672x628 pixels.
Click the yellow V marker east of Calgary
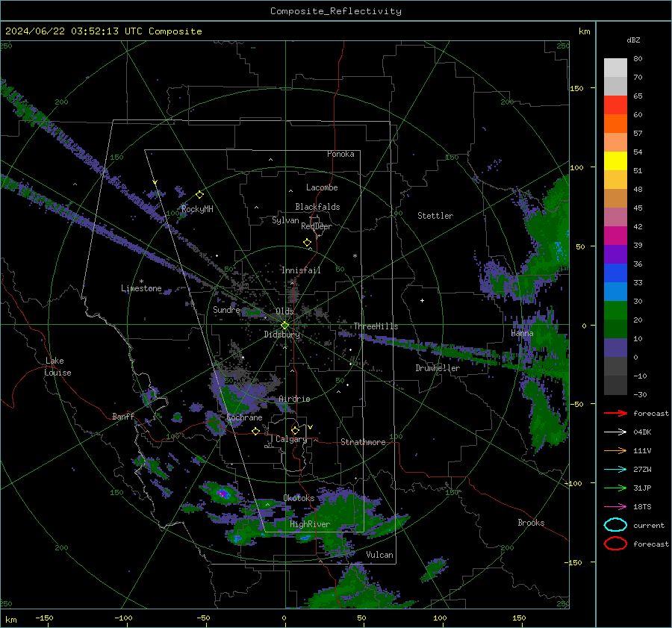[311, 427]
